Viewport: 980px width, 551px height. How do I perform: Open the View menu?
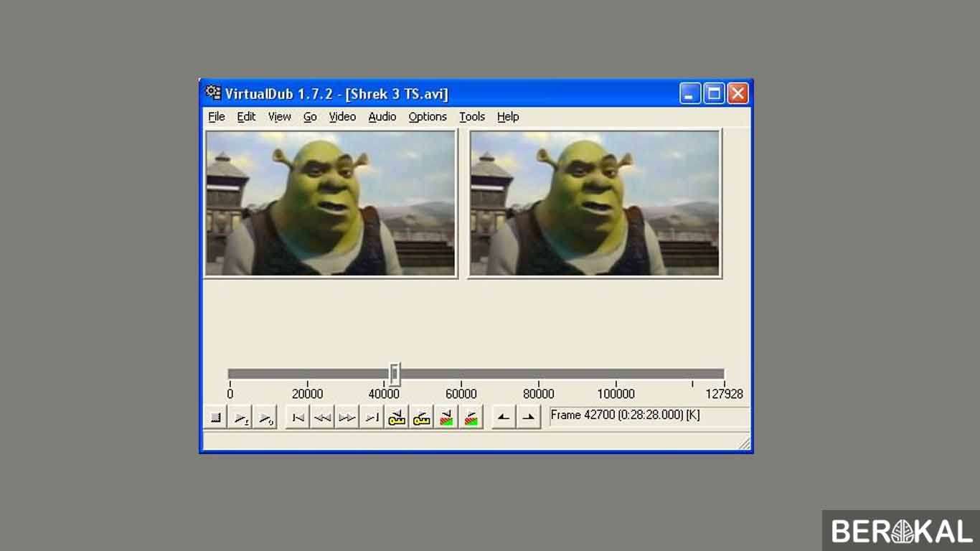280,117
